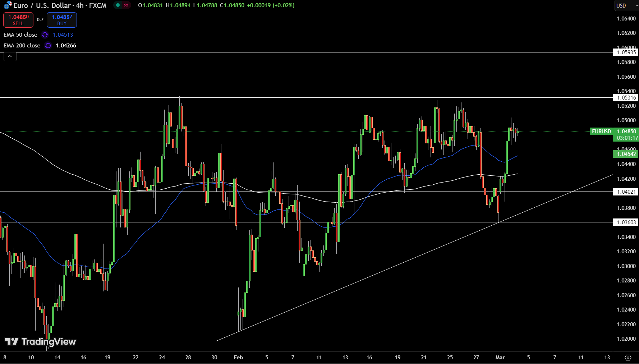Click the EMA 50 refresh indicator icon
This screenshot has height=364, width=639.
pos(45,35)
